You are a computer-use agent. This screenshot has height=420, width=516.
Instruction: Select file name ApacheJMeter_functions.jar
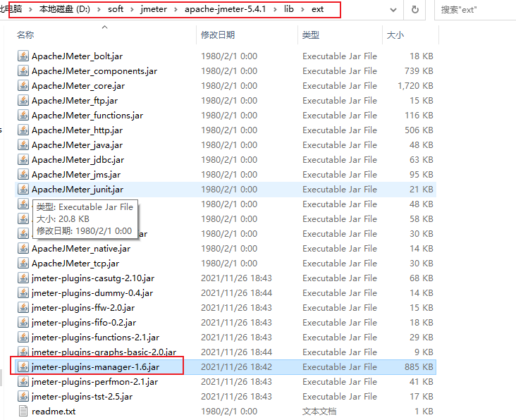pyautogui.click(x=87, y=116)
